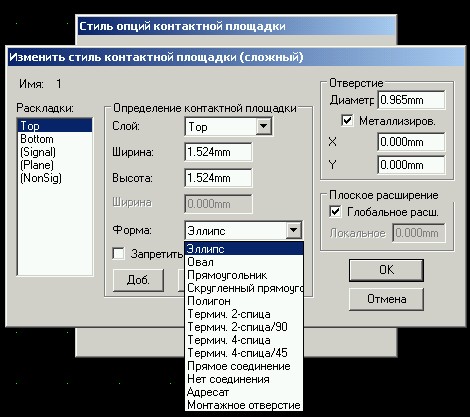Collapse the Форма shape dropdown arrow
This screenshot has width=470, height=417.
[294, 230]
